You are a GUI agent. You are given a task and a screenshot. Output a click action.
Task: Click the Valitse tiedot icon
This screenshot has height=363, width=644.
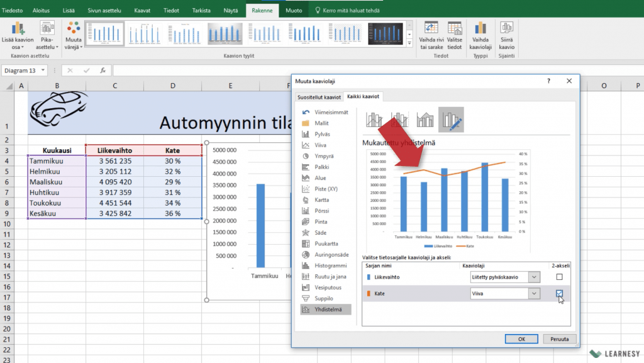tap(455, 28)
